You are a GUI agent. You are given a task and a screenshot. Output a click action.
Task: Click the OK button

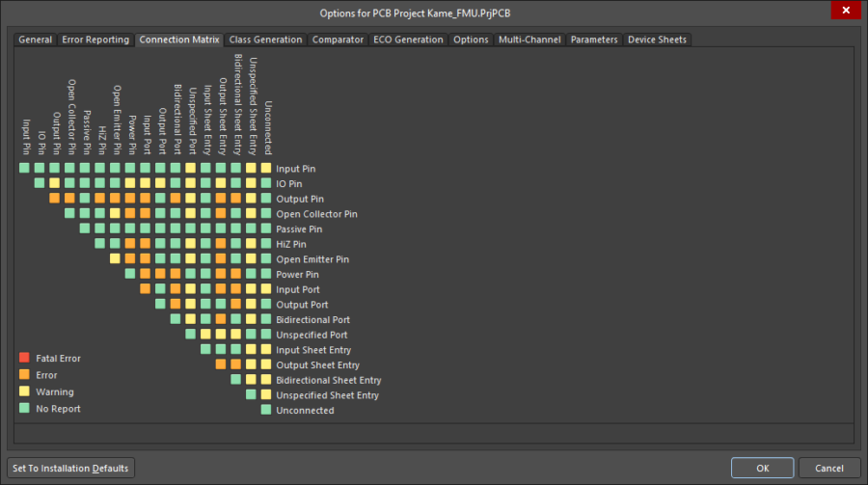pos(762,468)
